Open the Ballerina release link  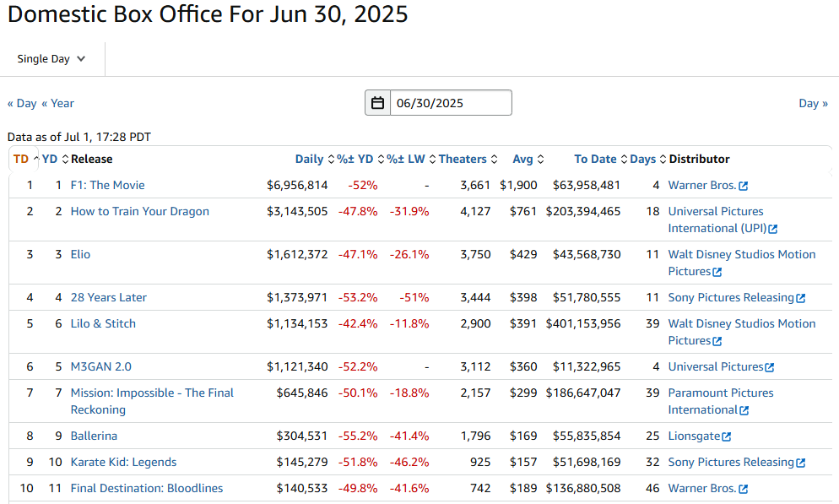pos(94,436)
